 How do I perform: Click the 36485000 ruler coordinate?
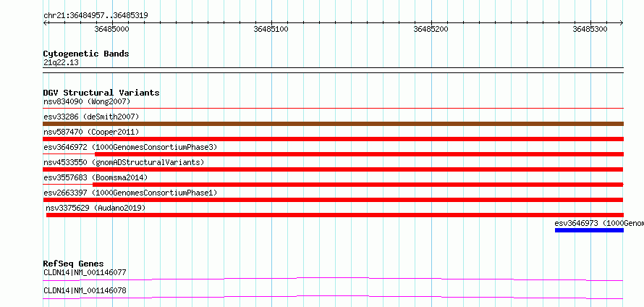pyautogui.click(x=111, y=29)
